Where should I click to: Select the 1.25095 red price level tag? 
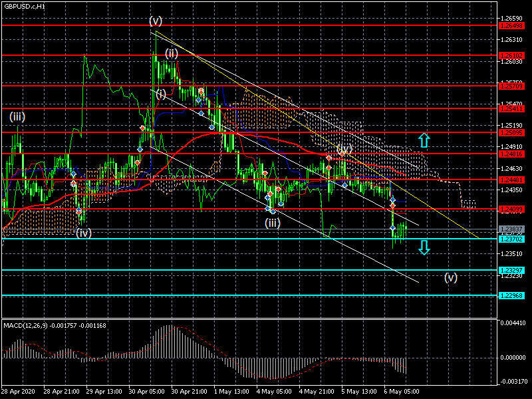(511, 132)
